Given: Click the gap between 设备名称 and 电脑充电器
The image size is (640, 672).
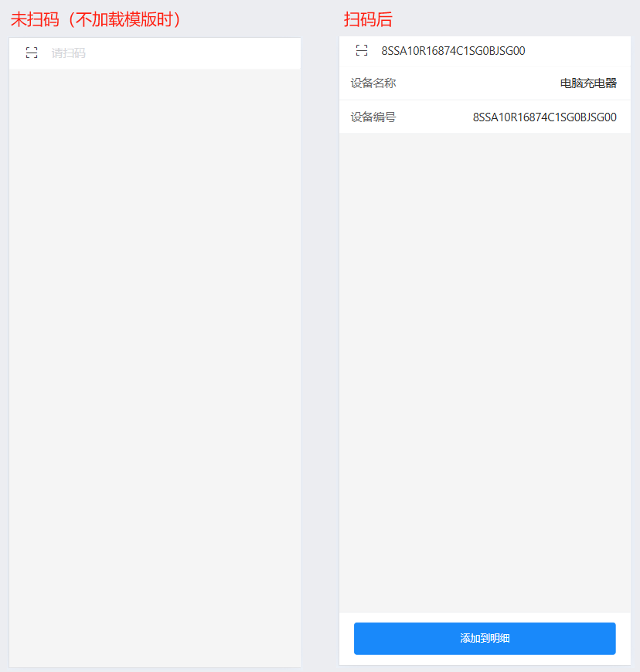Looking at the screenshot, I should click(478, 83).
